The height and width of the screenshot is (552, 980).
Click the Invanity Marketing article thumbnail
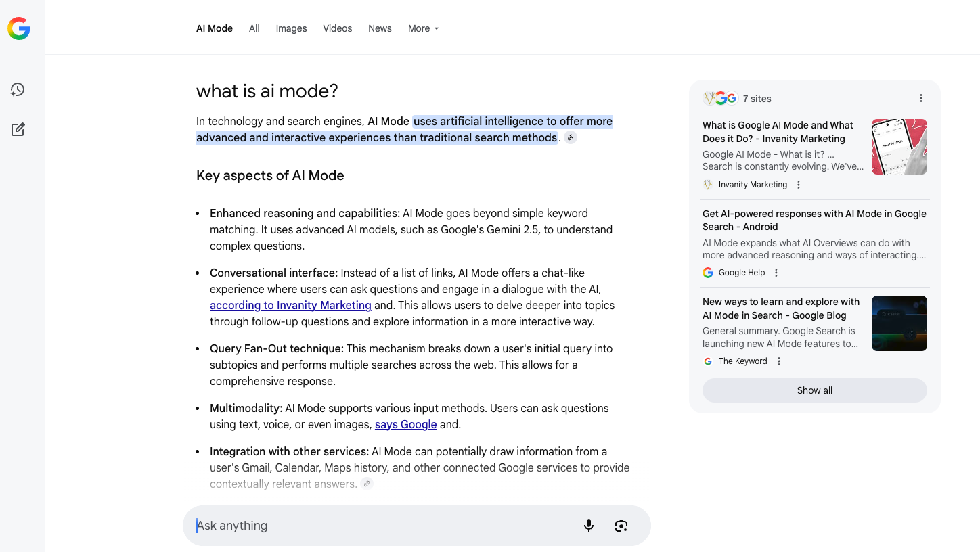pyautogui.click(x=899, y=147)
